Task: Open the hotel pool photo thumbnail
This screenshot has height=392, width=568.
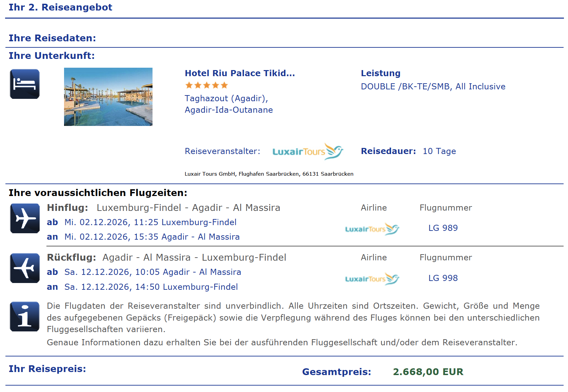Action: (108, 97)
